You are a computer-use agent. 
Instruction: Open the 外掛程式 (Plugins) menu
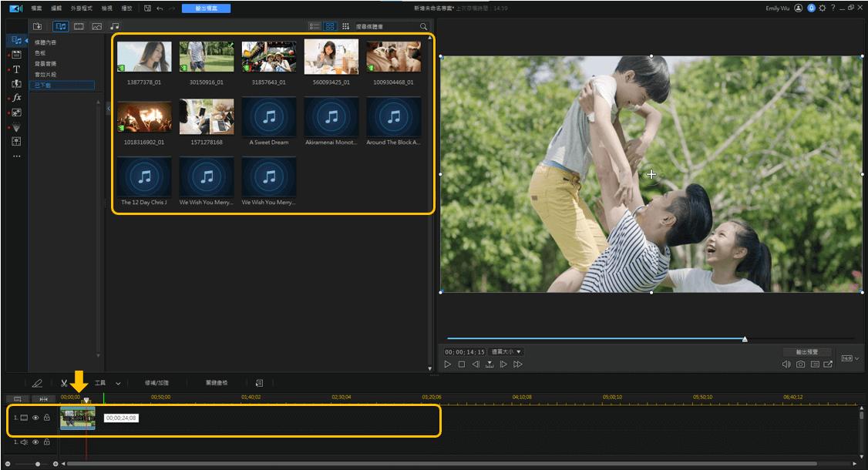(x=81, y=8)
